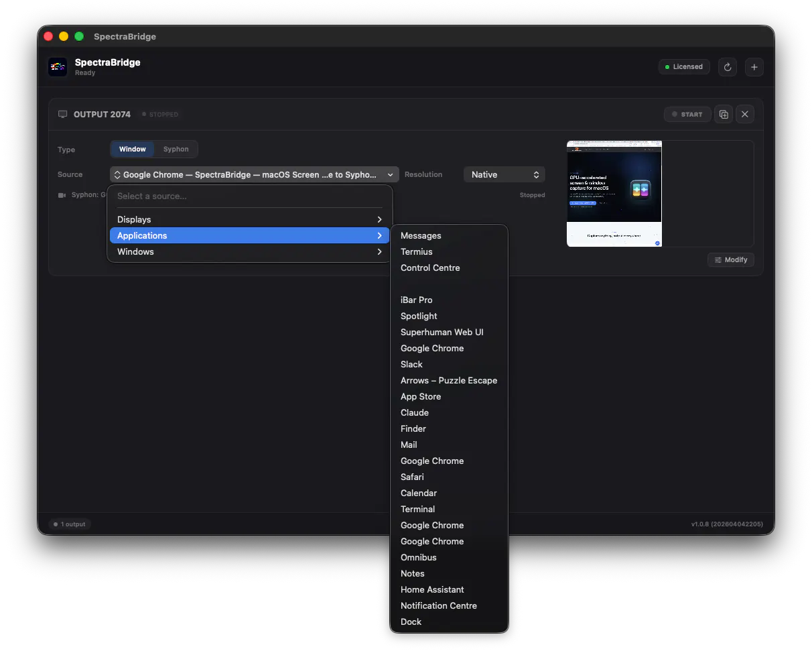The width and height of the screenshot is (812, 651).
Task: Click the camera icon beside Syphon label
Action: [62, 195]
